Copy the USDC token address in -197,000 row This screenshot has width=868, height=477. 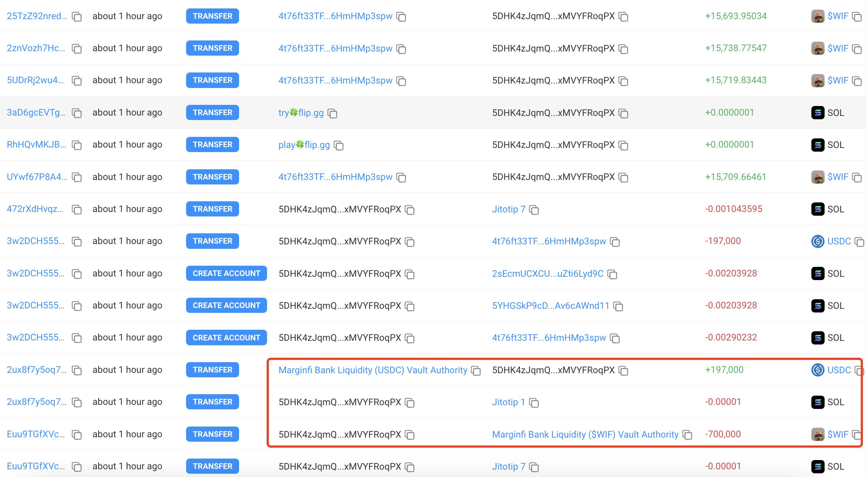pyautogui.click(x=860, y=242)
